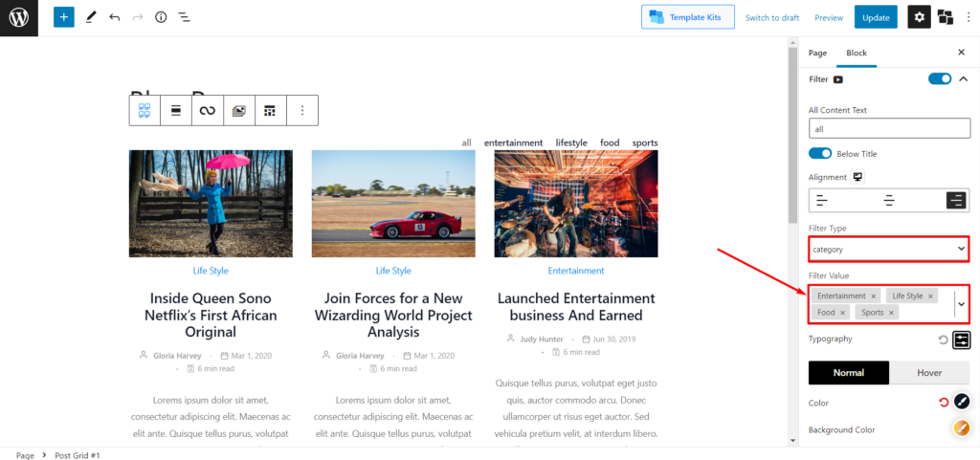This screenshot has height=460, width=980.
Task: Redo the change
Action: click(138, 17)
